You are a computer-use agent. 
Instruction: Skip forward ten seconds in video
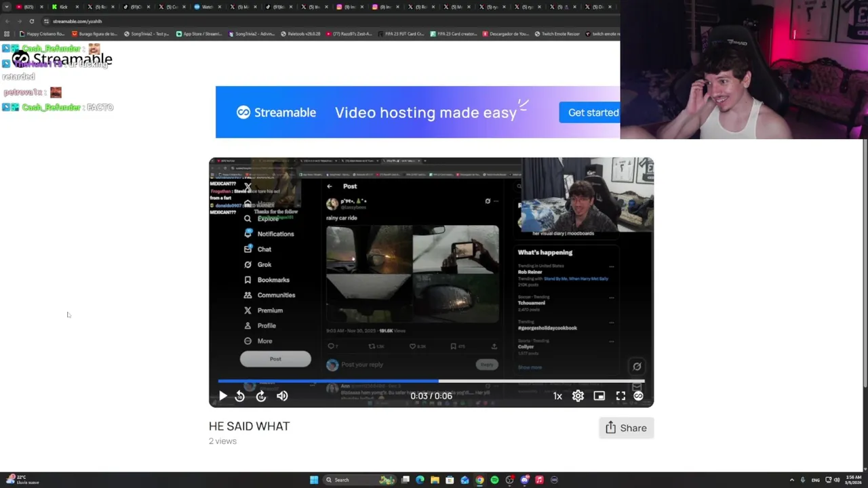point(261,396)
